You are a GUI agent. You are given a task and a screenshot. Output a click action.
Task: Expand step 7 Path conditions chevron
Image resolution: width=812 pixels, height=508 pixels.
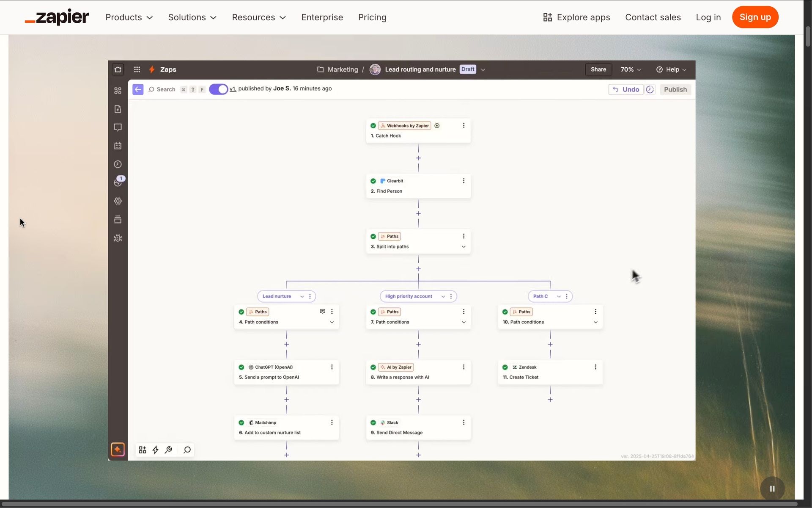[464, 322]
